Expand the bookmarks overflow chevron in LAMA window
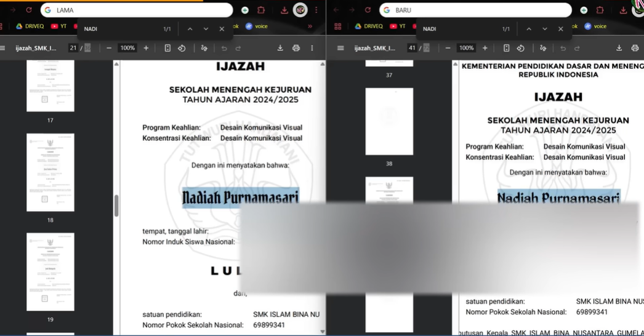The width and height of the screenshot is (644, 336). tap(310, 26)
